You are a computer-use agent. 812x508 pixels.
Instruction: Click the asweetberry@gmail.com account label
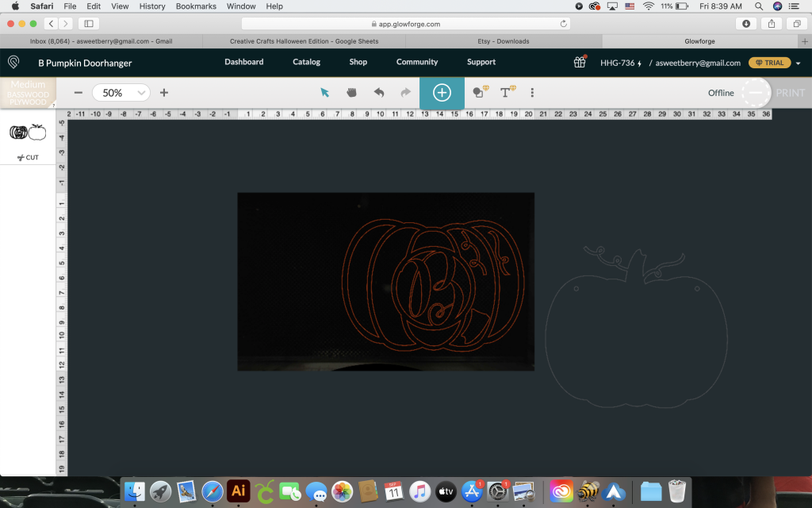click(x=698, y=63)
